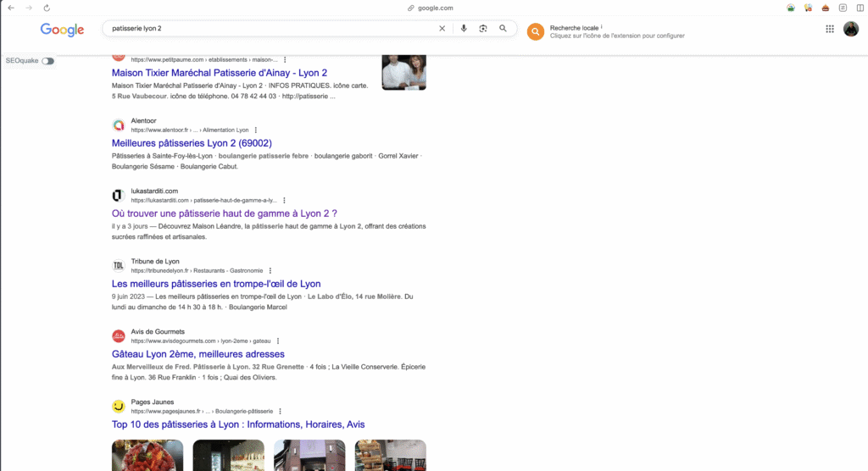This screenshot has width=868, height=471.
Task: Open more options for lukastarditi.com result
Action: [x=284, y=201]
